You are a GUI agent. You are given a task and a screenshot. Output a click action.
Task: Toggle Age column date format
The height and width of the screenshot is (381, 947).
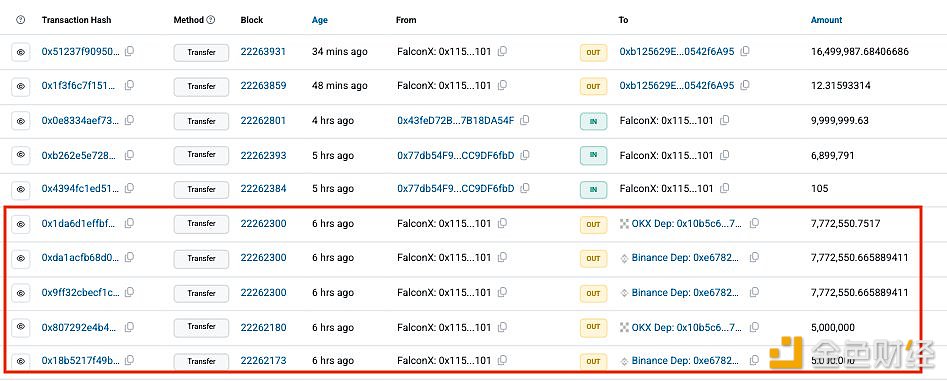pyautogui.click(x=319, y=20)
